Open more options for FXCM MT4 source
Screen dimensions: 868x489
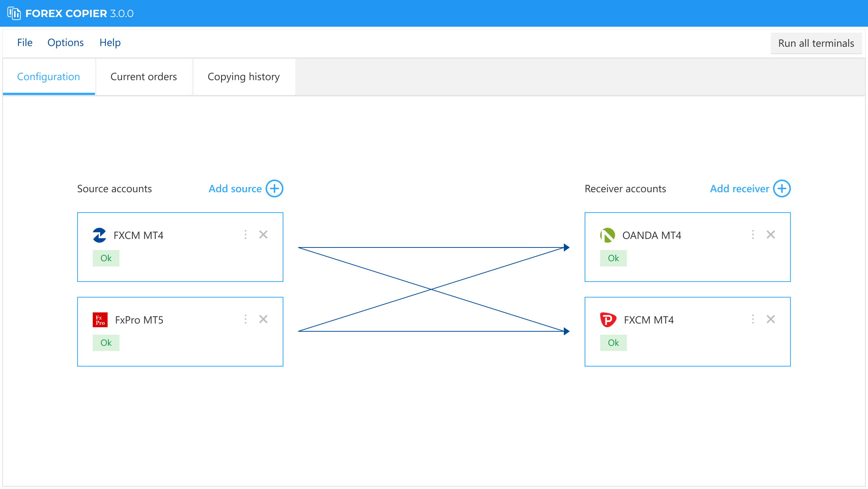[x=246, y=234]
